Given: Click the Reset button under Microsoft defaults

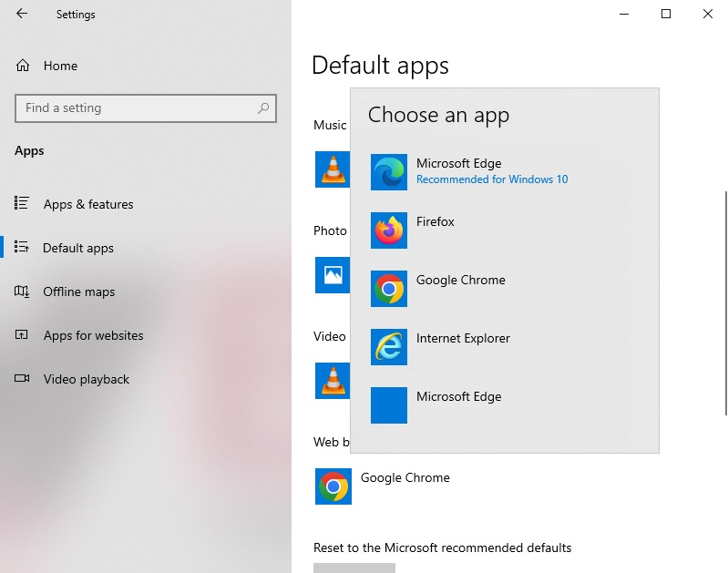Looking at the screenshot, I should [354, 568].
